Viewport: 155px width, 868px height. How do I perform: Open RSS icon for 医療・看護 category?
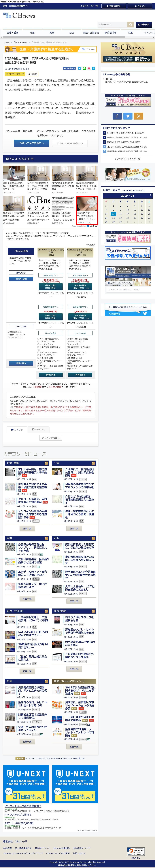(46, 463)
